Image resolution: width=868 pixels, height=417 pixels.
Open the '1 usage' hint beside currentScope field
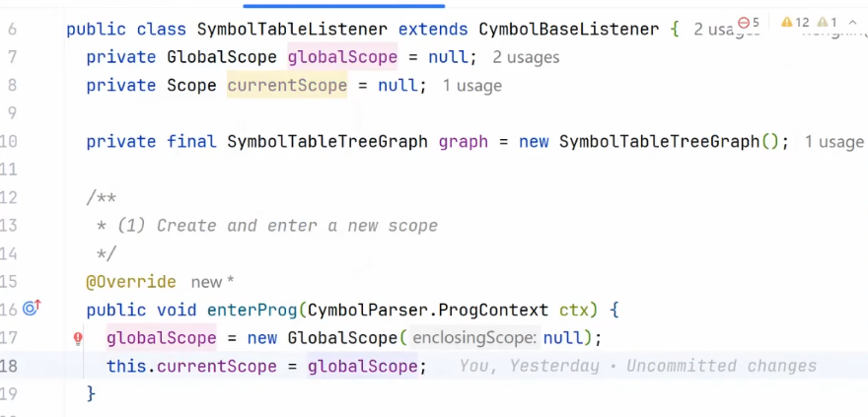coord(471,86)
